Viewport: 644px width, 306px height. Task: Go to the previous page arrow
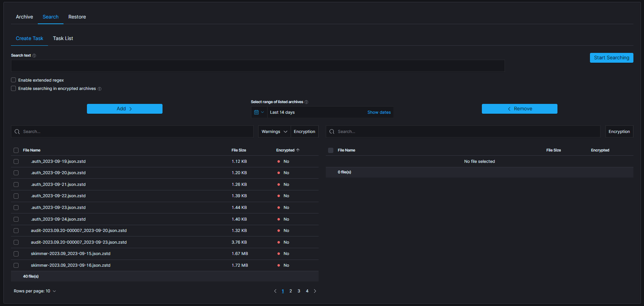(275, 291)
